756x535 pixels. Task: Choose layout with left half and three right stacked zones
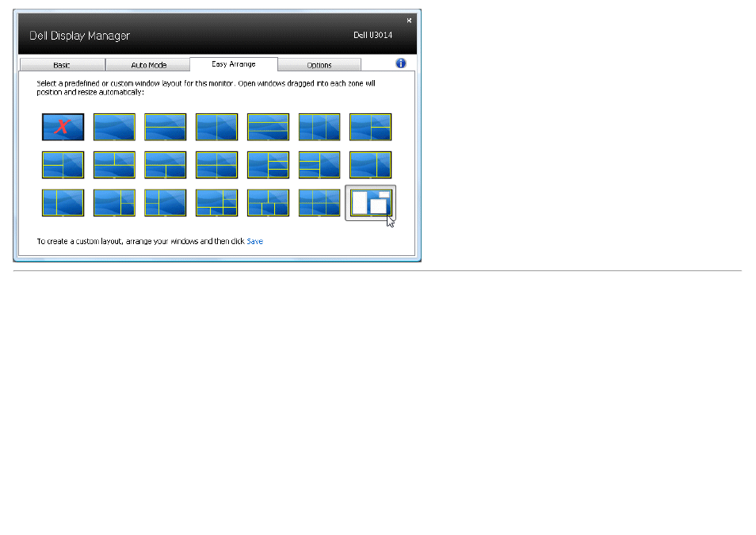click(x=268, y=165)
